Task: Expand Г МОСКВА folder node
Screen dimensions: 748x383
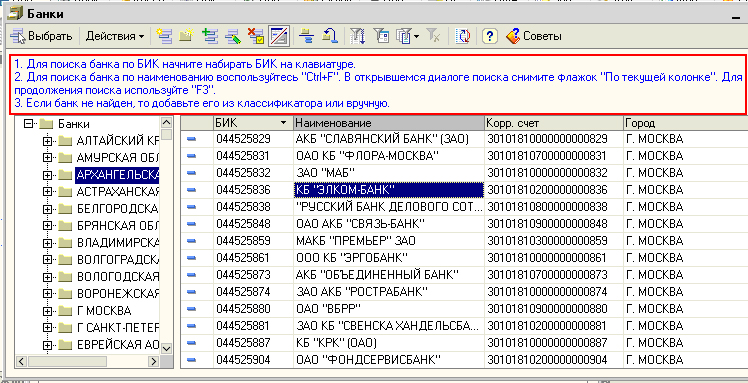Action: coord(47,311)
